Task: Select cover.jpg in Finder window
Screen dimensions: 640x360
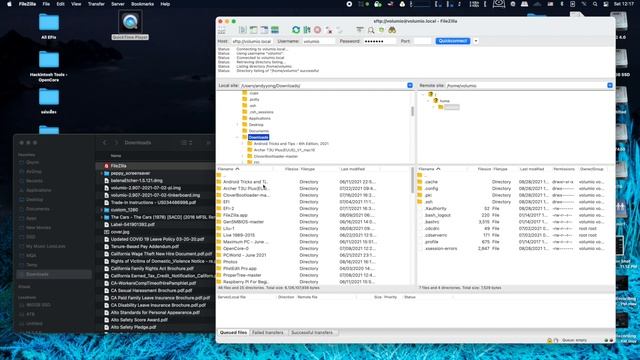Action: click(x=120, y=232)
